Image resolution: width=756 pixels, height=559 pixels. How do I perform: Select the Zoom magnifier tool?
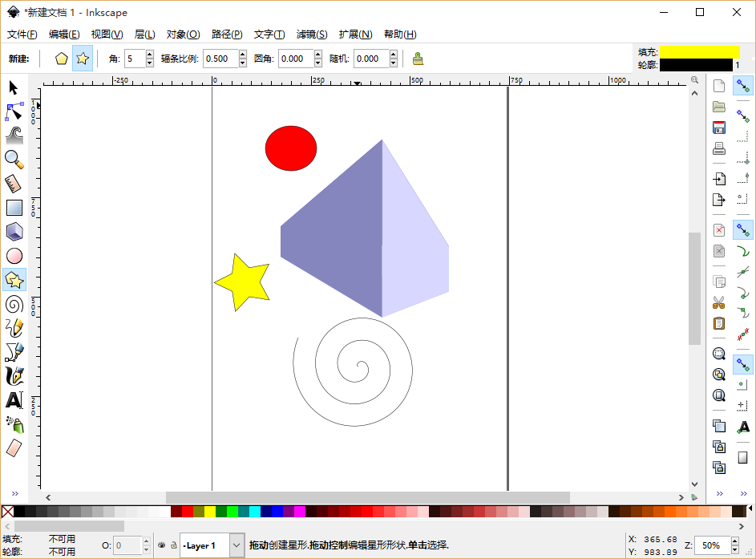[14, 159]
